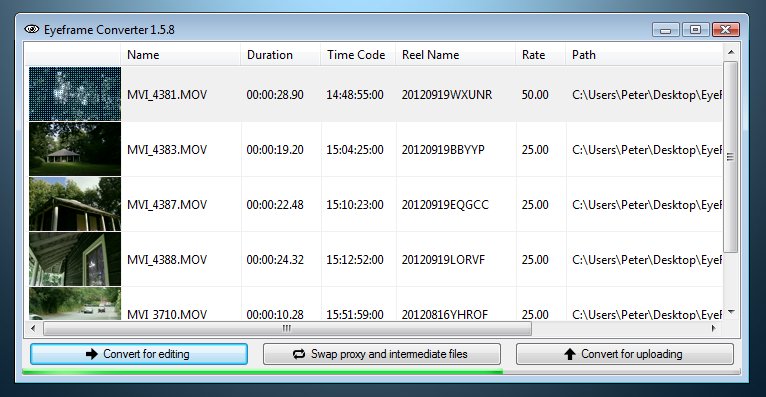Click the vertical scrollbar thumb

click(x=731, y=157)
